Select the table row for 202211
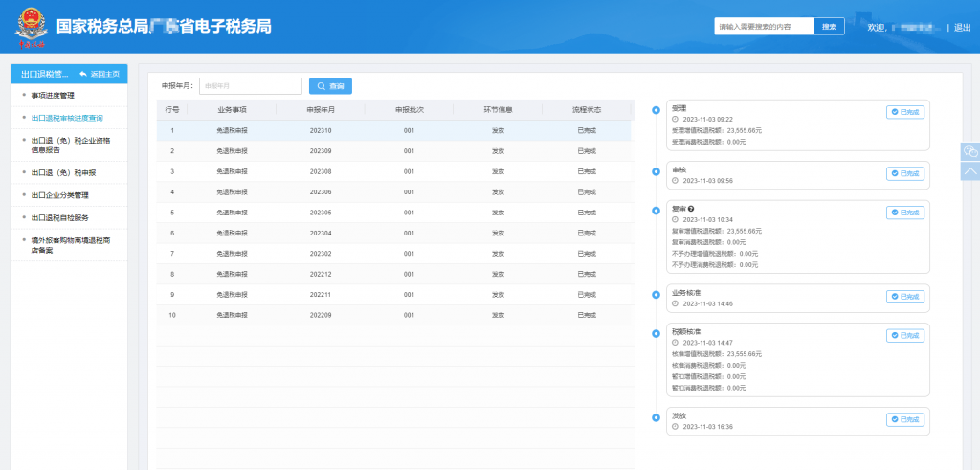 tap(393, 295)
